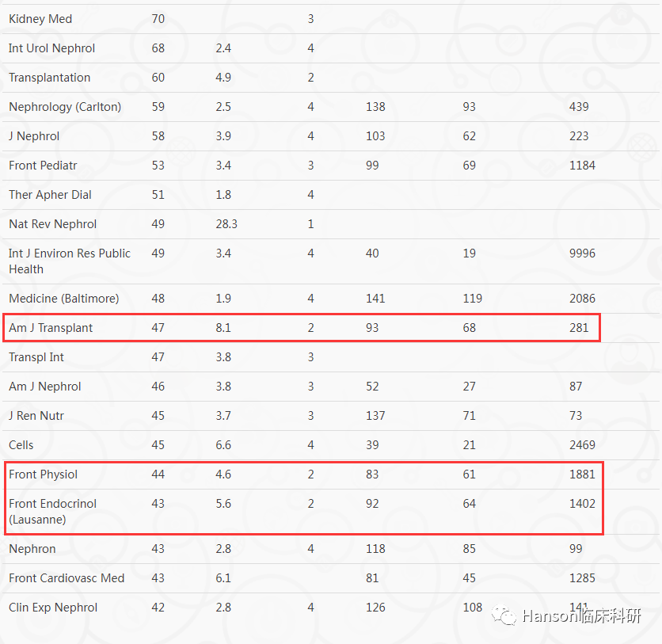Image resolution: width=662 pixels, height=644 pixels.
Task: Select value 9996 in Environ Res row
Action: tap(582, 253)
